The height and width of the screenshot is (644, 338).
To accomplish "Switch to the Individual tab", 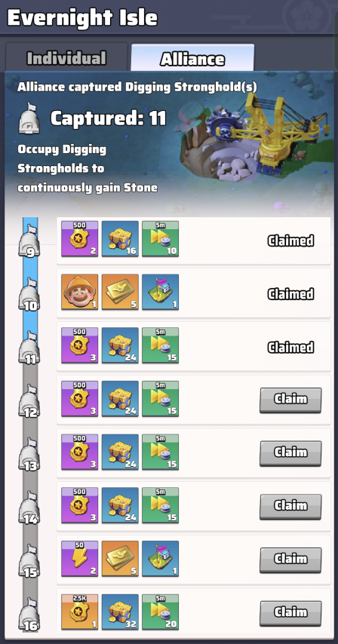I will tap(66, 57).
